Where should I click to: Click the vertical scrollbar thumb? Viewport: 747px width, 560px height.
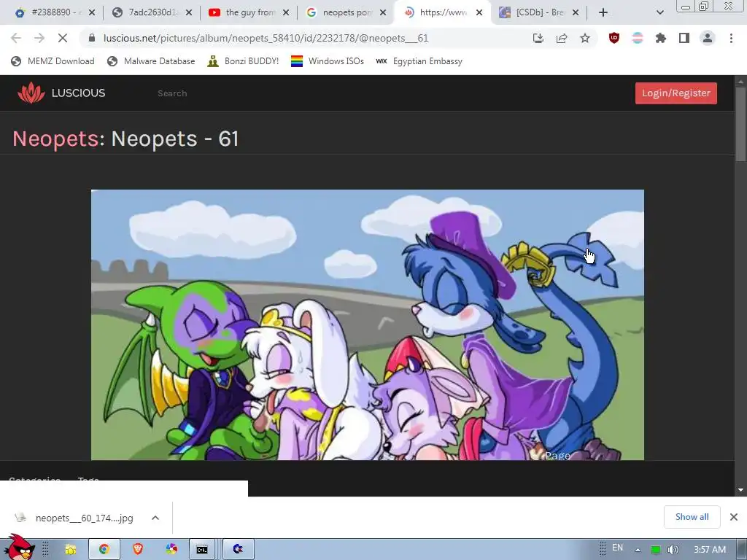pyautogui.click(x=741, y=125)
